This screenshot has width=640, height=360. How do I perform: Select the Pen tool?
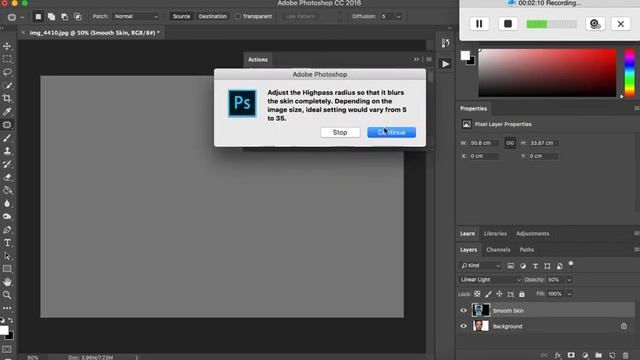7,230
